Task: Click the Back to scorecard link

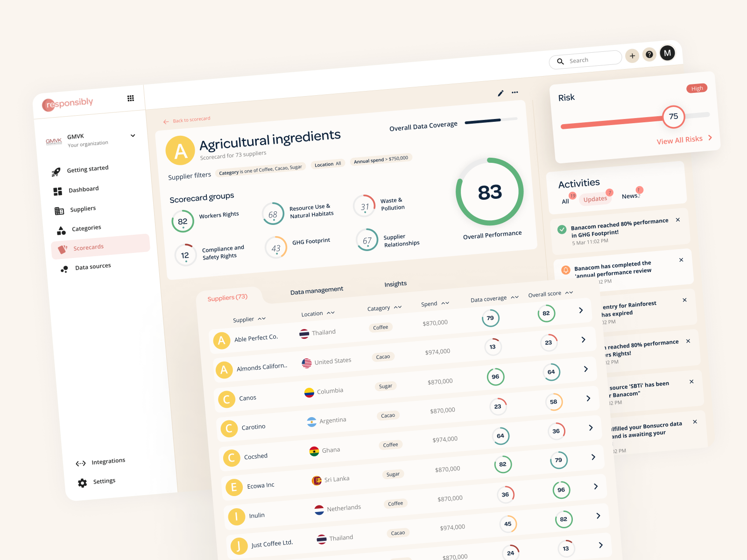Action: 187,120
